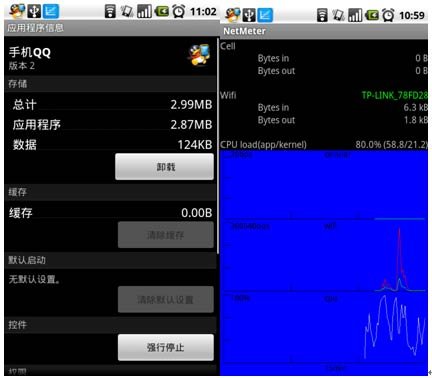Click the NetMeter title bar
Screen dimensions: 432x378
[x=324, y=31]
